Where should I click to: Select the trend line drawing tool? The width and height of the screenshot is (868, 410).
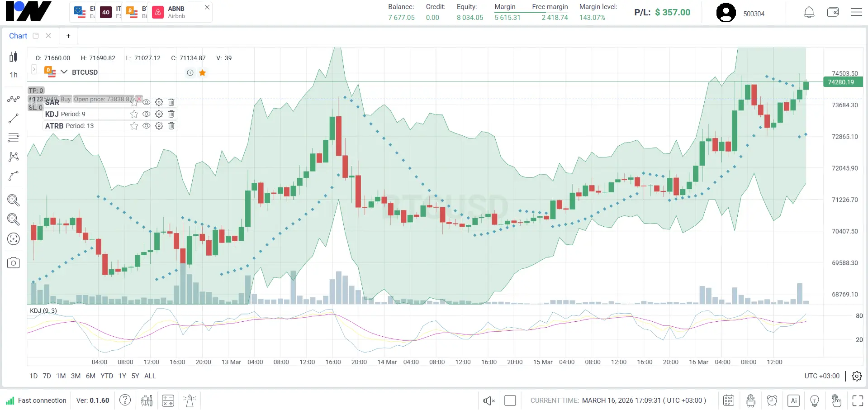coord(14,119)
